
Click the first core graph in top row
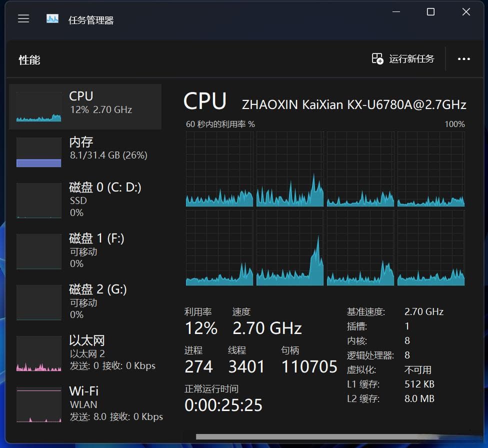coord(219,169)
